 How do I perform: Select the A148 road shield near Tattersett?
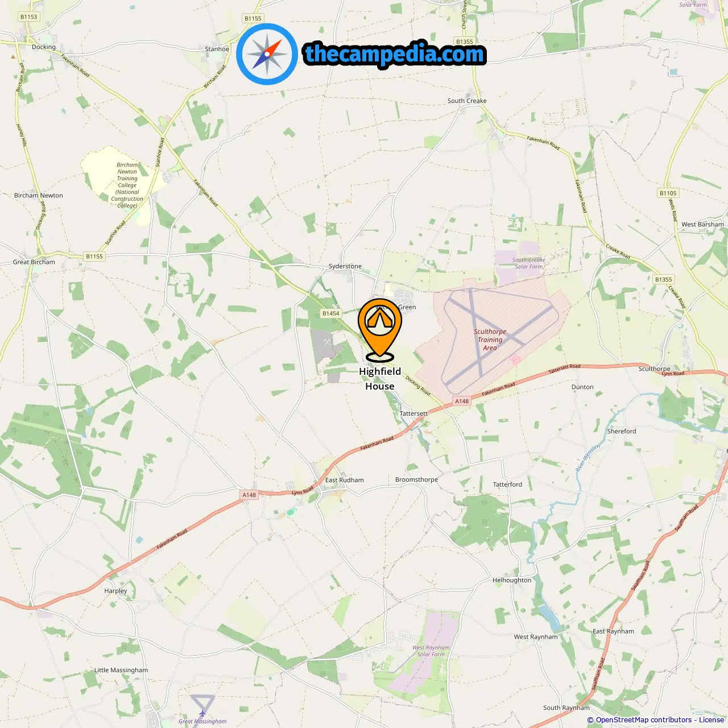coord(462,401)
